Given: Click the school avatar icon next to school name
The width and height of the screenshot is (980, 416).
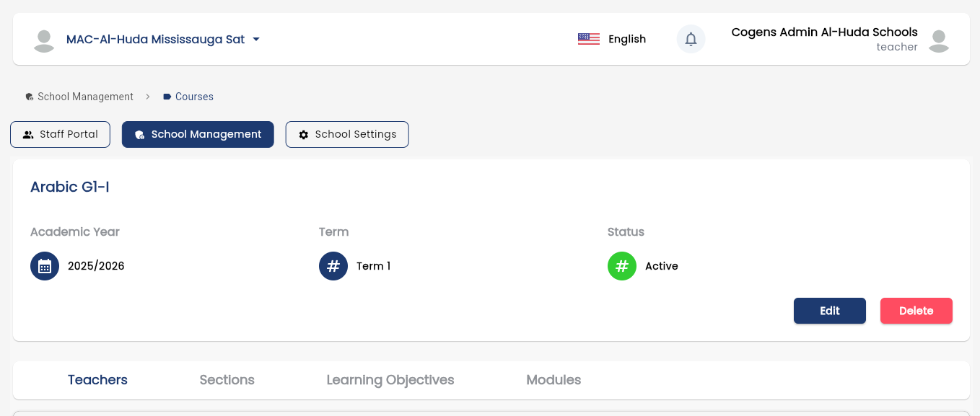Looking at the screenshot, I should [x=44, y=40].
